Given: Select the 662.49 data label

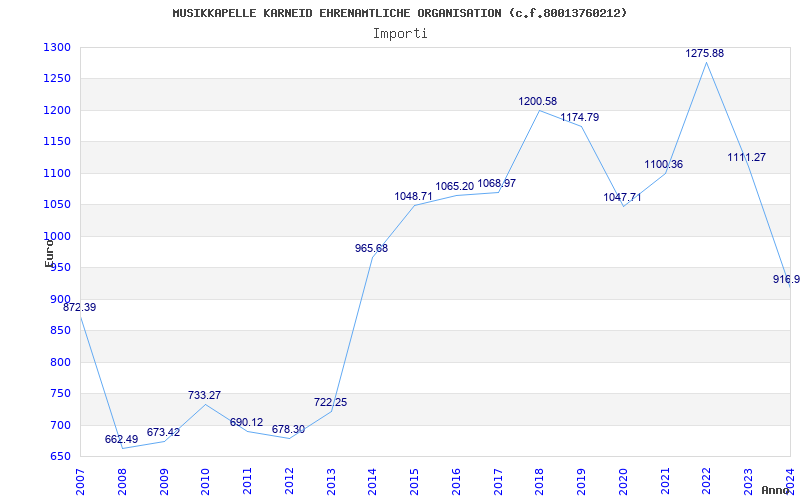Looking at the screenshot, I should tap(121, 439).
